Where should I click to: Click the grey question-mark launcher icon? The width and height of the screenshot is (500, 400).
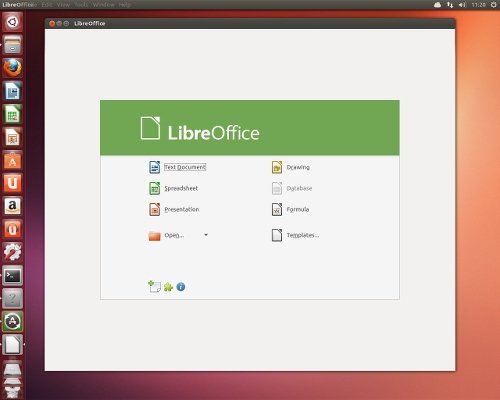point(13,298)
